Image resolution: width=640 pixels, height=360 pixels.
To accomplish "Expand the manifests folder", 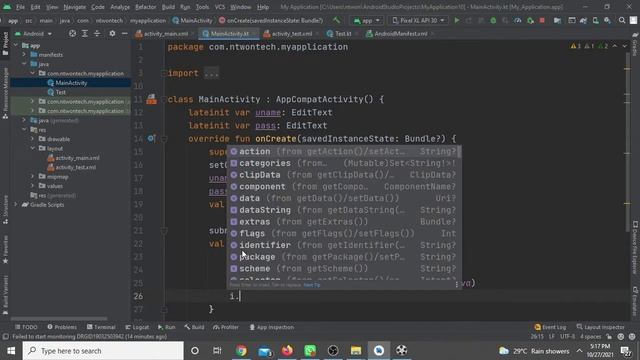I will (24, 55).
